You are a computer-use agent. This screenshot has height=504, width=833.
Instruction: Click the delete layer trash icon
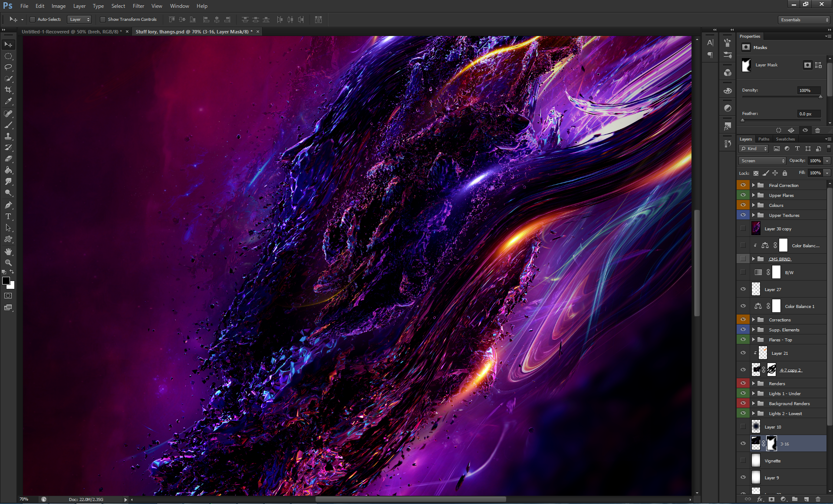(818, 499)
